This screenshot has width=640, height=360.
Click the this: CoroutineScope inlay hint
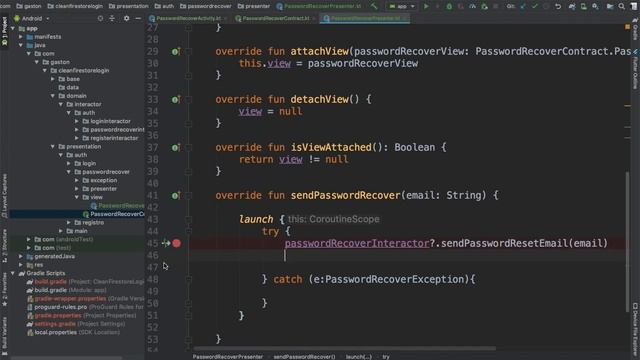point(333,219)
